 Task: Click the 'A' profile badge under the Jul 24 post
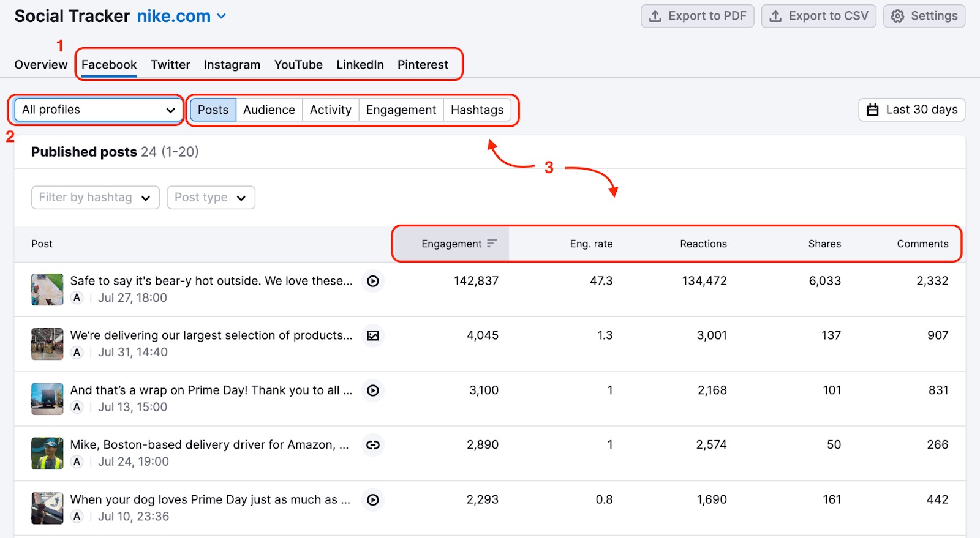[77, 461]
